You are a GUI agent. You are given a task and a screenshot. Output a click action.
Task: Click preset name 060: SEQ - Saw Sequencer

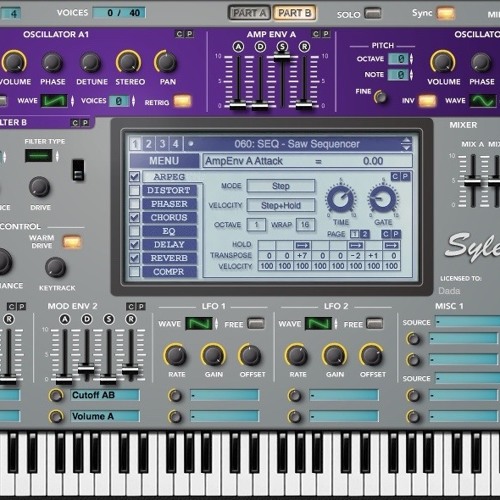(297, 144)
